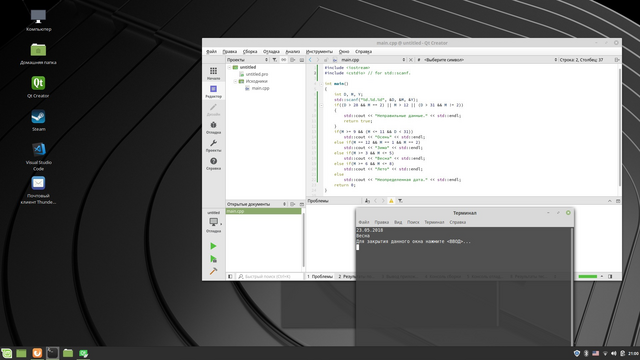Image resolution: width=640 pixels, height=360 pixels.
Task: Split the editor view at top right
Action: (x=617, y=60)
